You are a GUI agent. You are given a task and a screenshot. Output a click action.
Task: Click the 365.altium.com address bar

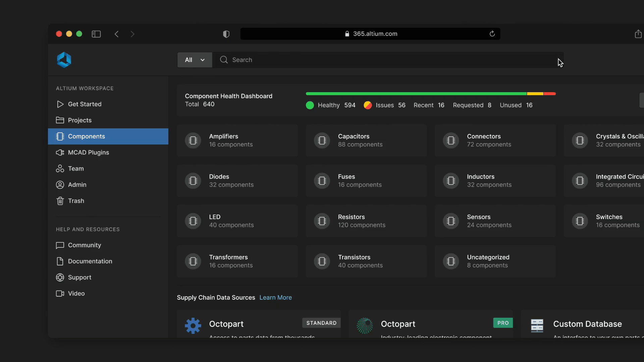tap(370, 34)
